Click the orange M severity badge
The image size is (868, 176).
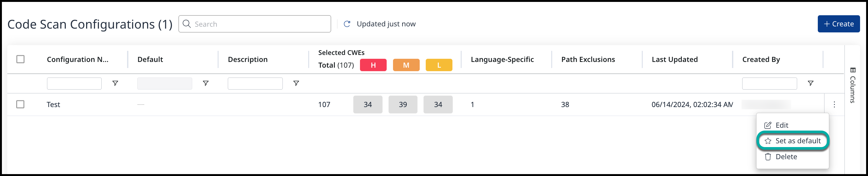point(406,65)
